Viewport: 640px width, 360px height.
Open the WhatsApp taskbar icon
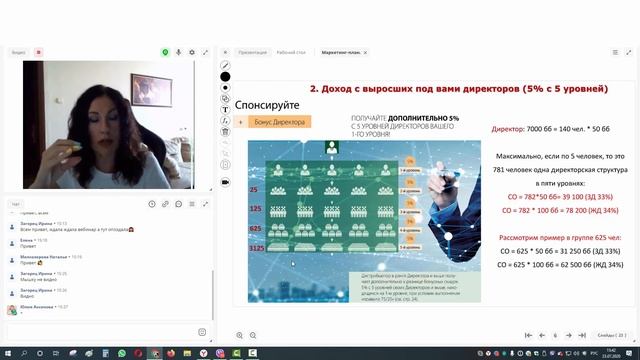coord(122,353)
